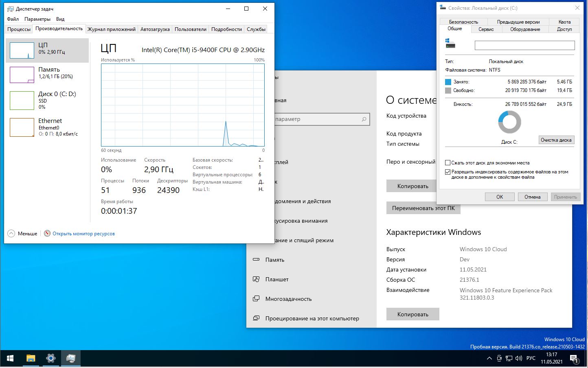The image size is (588, 368).
Task: Switch to the Пользователи tab
Action: pos(191,29)
